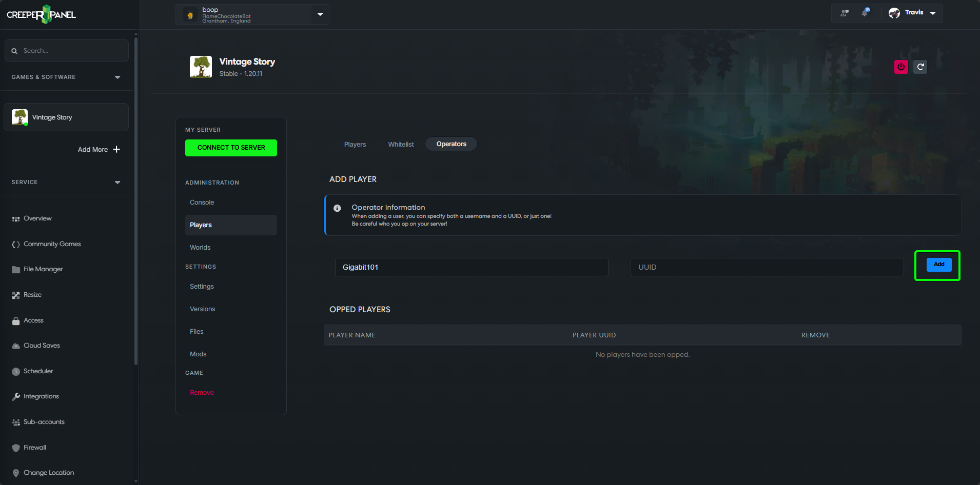Click the Operator information info icon
Viewport: 980px width, 485px height.
point(337,208)
